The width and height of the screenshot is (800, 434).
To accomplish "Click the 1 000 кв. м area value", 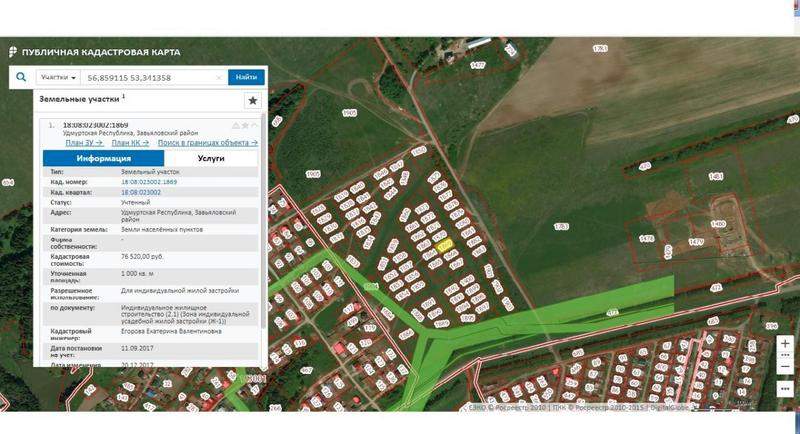I will 138,274.
